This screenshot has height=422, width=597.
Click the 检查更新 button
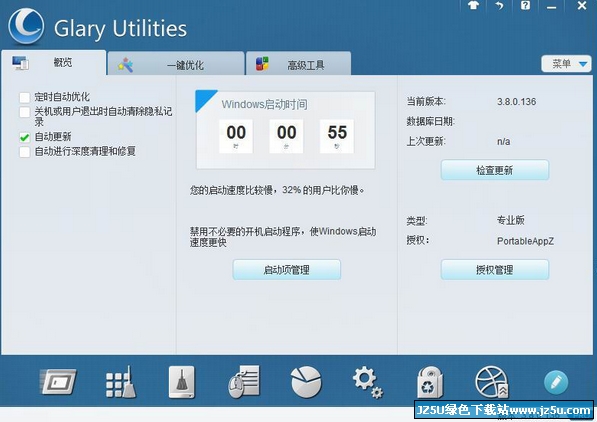[x=495, y=170]
